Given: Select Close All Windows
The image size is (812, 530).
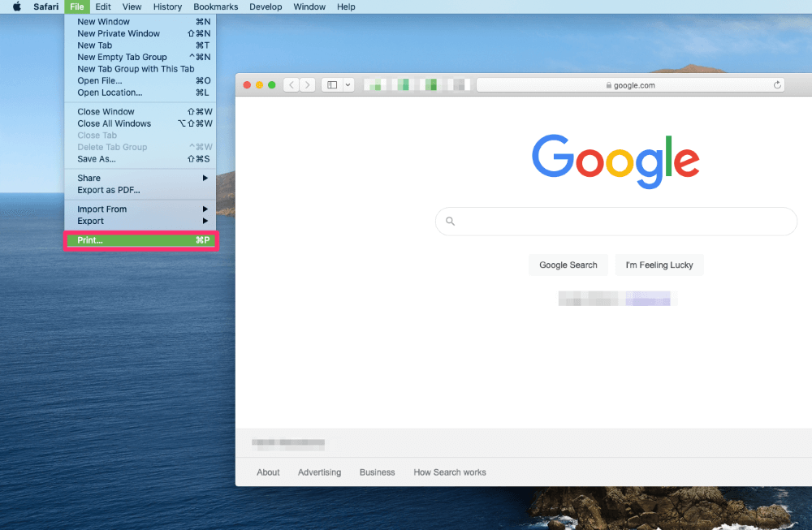Looking at the screenshot, I should click(140, 123).
